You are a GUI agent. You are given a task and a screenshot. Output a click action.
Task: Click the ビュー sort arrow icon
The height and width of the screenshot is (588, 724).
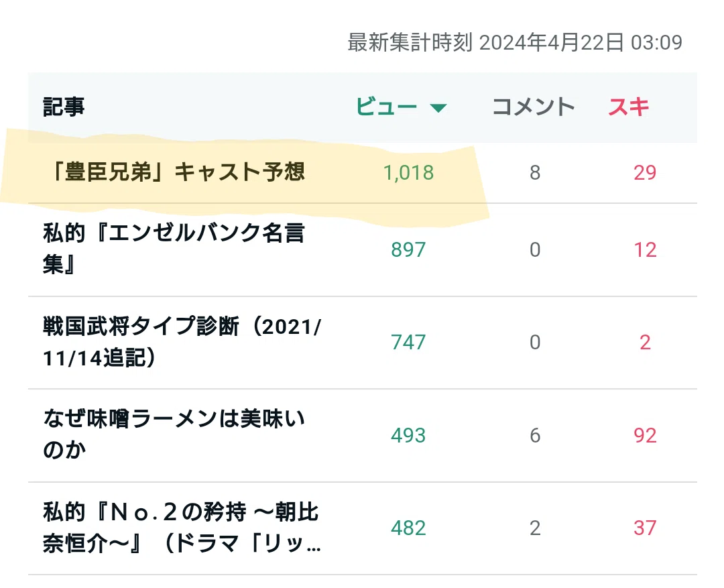tap(438, 108)
